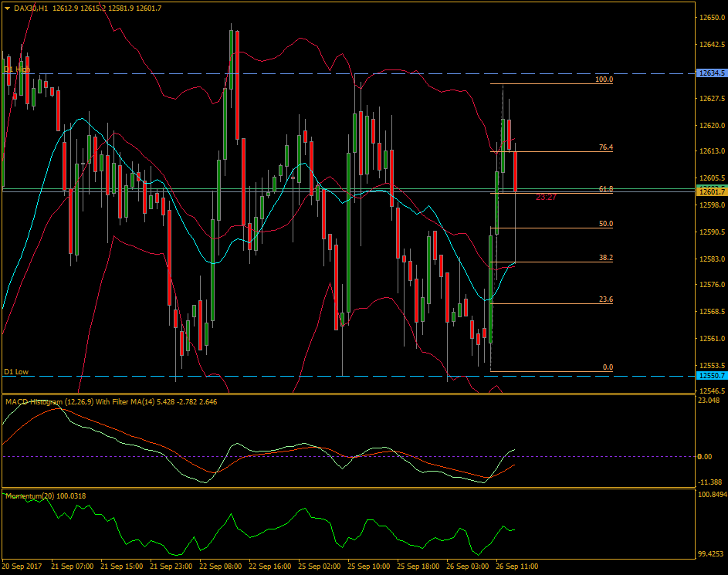Select the D1 High dashed line label
The height and width of the screenshot is (575, 728).
[19, 69]
